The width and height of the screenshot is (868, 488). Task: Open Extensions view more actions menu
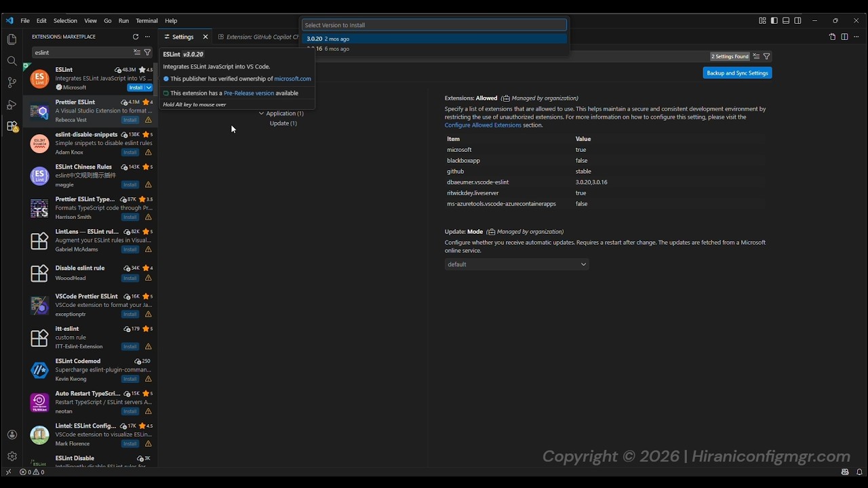(147, 37)
